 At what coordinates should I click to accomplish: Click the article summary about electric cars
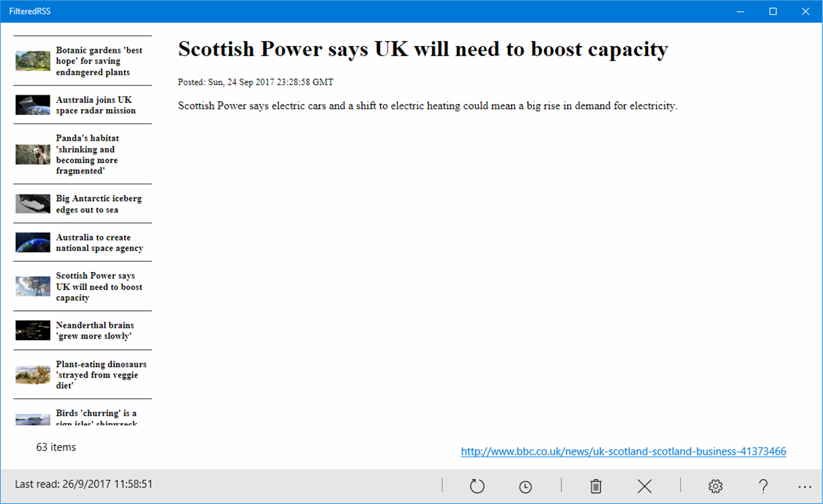pos(427,106)
